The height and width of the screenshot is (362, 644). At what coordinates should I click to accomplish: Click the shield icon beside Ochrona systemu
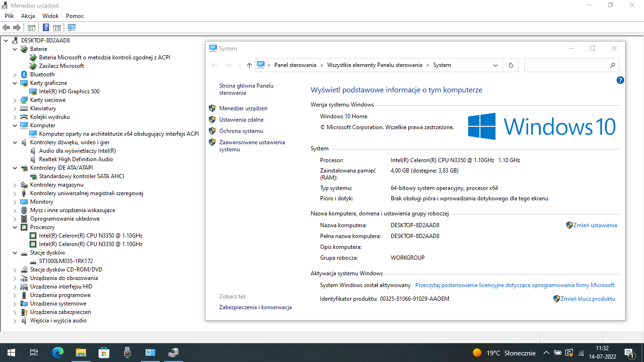click(x=212, y=131)
